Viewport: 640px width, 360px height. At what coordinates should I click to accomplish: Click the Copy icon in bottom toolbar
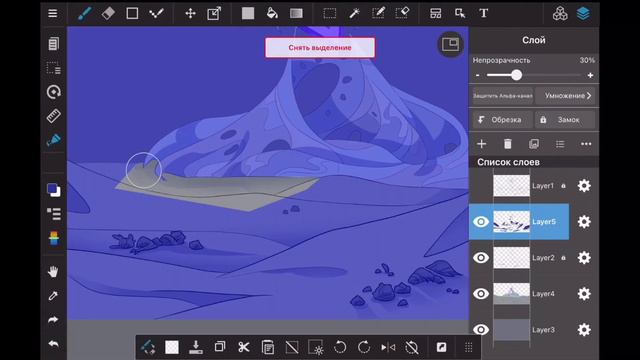tap(220, 347)
